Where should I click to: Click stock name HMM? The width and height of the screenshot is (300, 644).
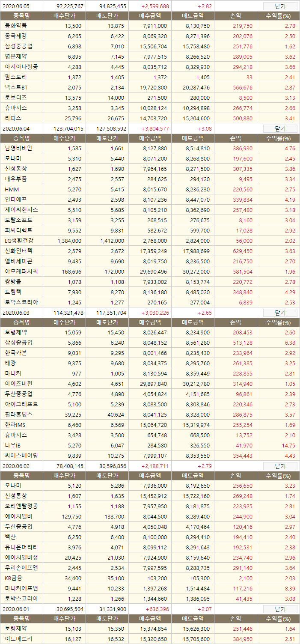pos(12,189)
